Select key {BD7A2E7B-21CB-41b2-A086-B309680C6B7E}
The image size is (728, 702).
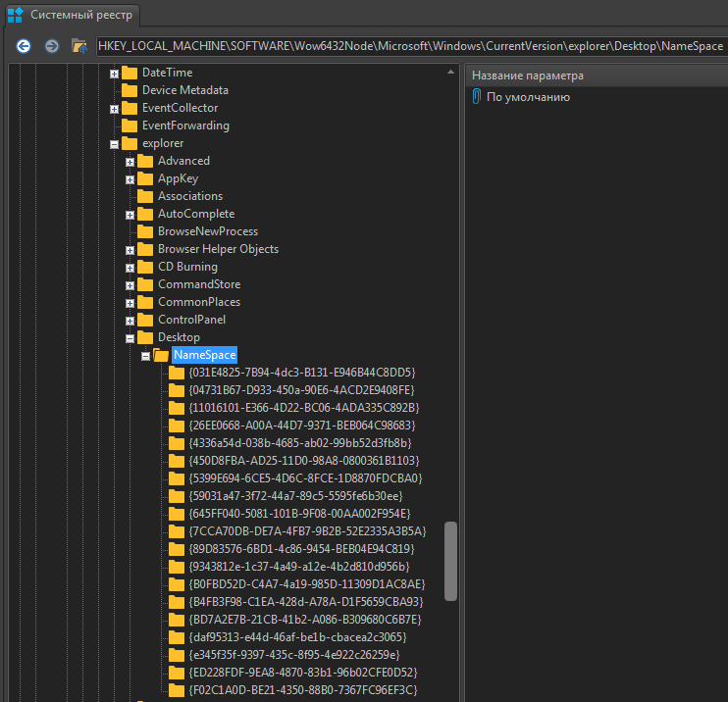pos(305,619)
